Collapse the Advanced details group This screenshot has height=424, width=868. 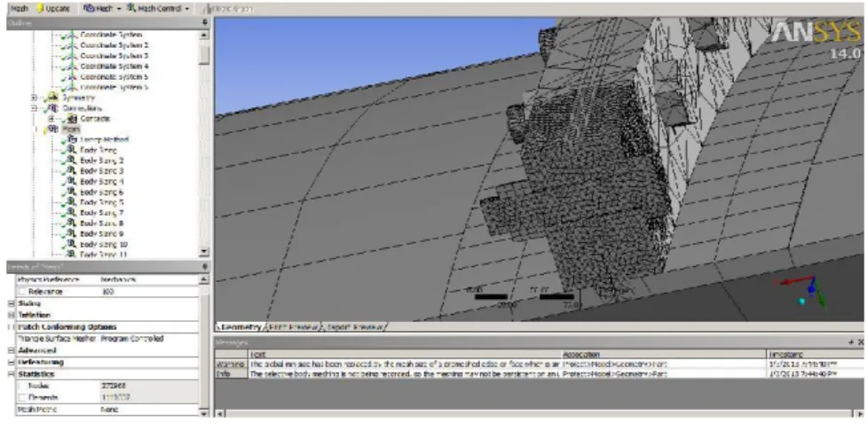(x=11, y=350)
